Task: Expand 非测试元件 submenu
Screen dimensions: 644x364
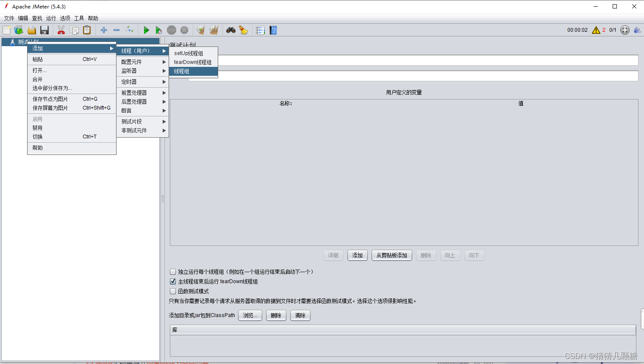Action: coord(143,130)
